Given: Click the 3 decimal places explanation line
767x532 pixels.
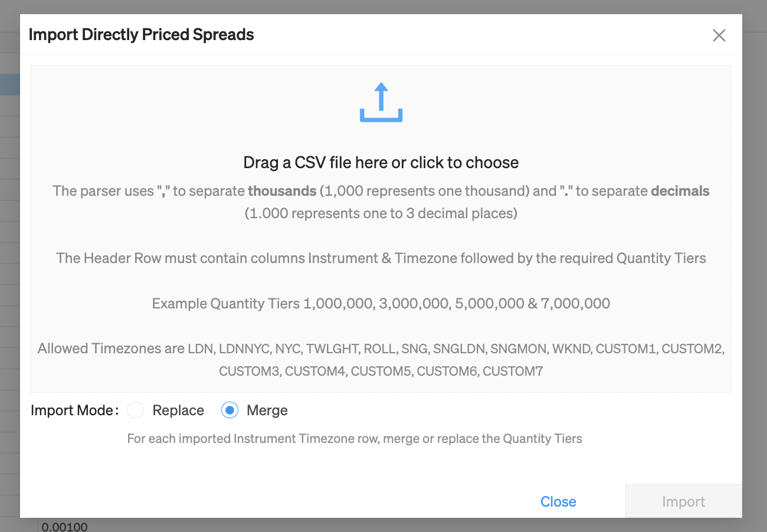Looking at the screenshot, I should 381,214.
